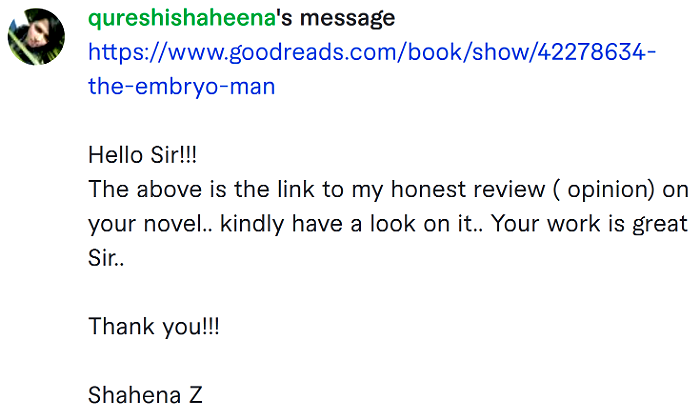Screen dimensions: 700x416
Task: Click the word "look" in the message
Action: click(392, 224)
